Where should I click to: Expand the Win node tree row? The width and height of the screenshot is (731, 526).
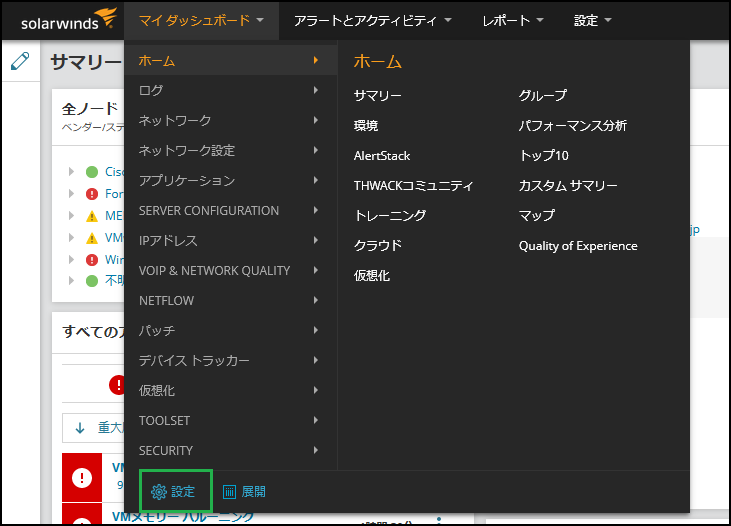[x=71, y=259]
